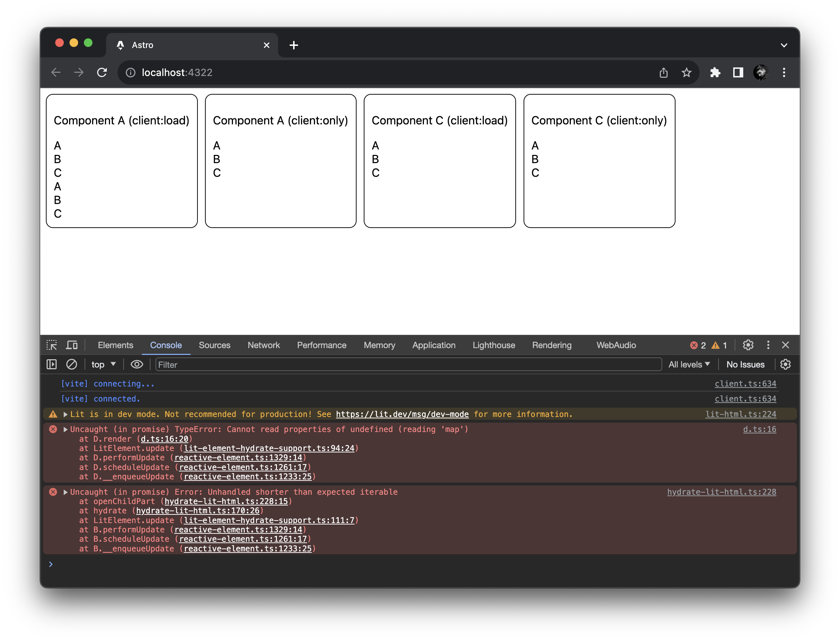
Task: Open the lit.dev dev-mode link
Action: pyautogui.click(x=402, y=414)
